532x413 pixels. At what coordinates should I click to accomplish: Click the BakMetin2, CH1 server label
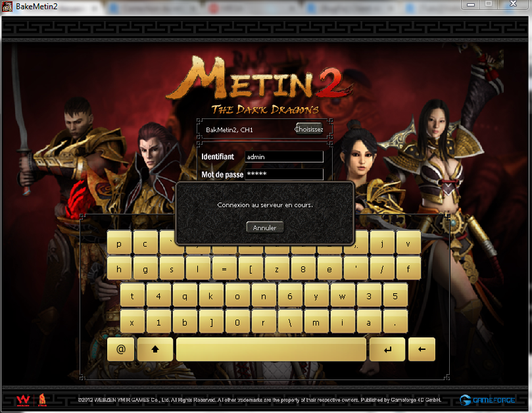coord(230,130)
